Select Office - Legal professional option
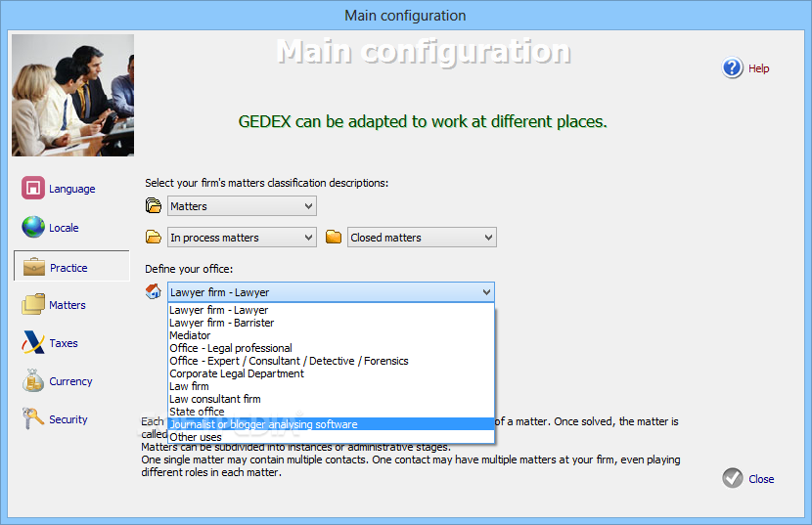This screenshot has width=812, height=525. [x=332, y=348]
